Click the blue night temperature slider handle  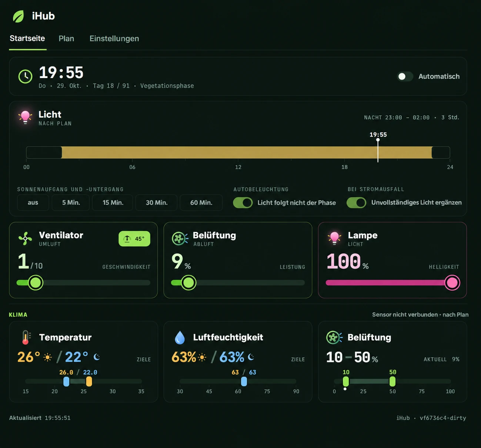66,381
